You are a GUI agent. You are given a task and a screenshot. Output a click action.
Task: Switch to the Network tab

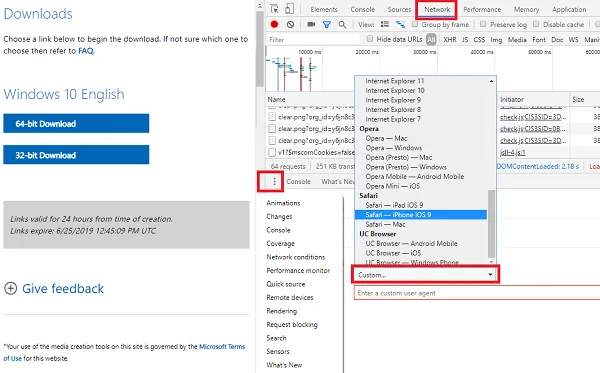point(437,10)
